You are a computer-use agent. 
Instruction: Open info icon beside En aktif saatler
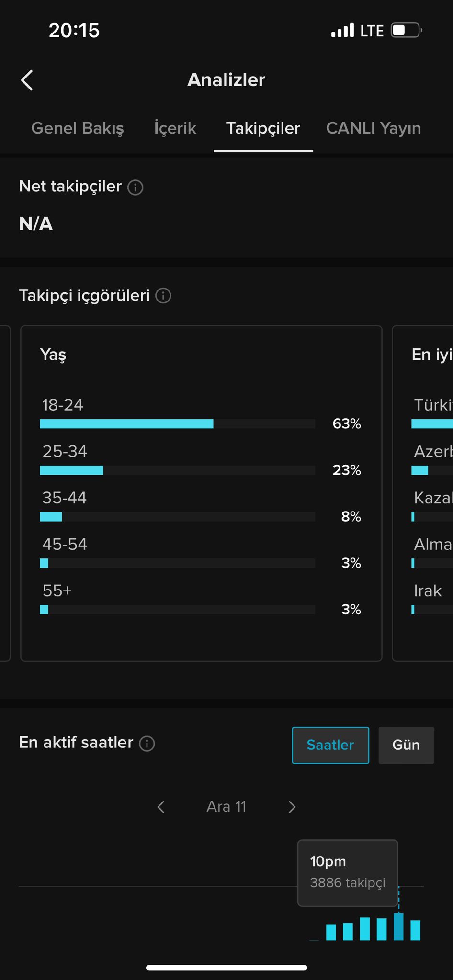pos(147,744)
